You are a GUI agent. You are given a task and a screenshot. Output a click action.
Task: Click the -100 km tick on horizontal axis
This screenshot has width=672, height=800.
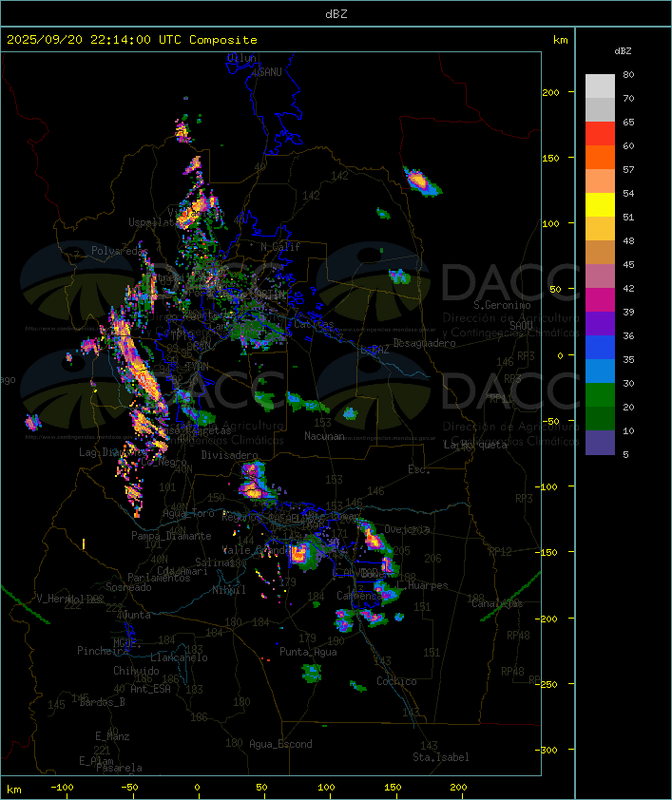click(62, 788)
